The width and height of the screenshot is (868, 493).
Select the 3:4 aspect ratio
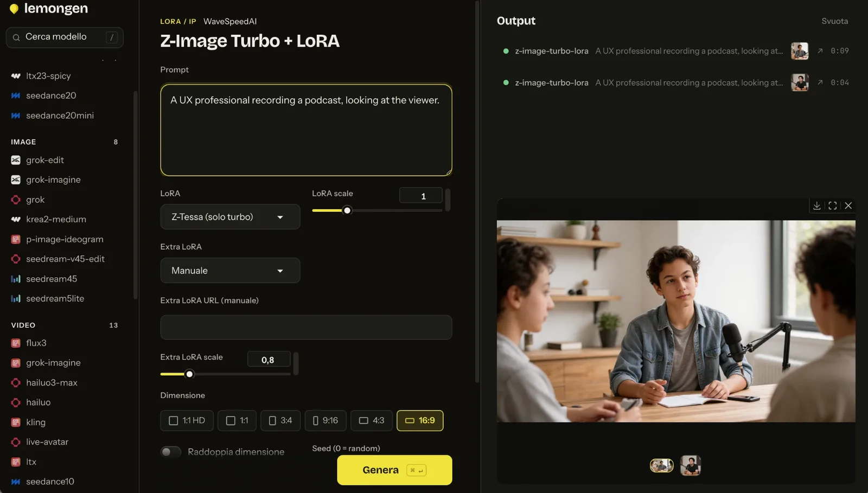[x=280, y=420]
